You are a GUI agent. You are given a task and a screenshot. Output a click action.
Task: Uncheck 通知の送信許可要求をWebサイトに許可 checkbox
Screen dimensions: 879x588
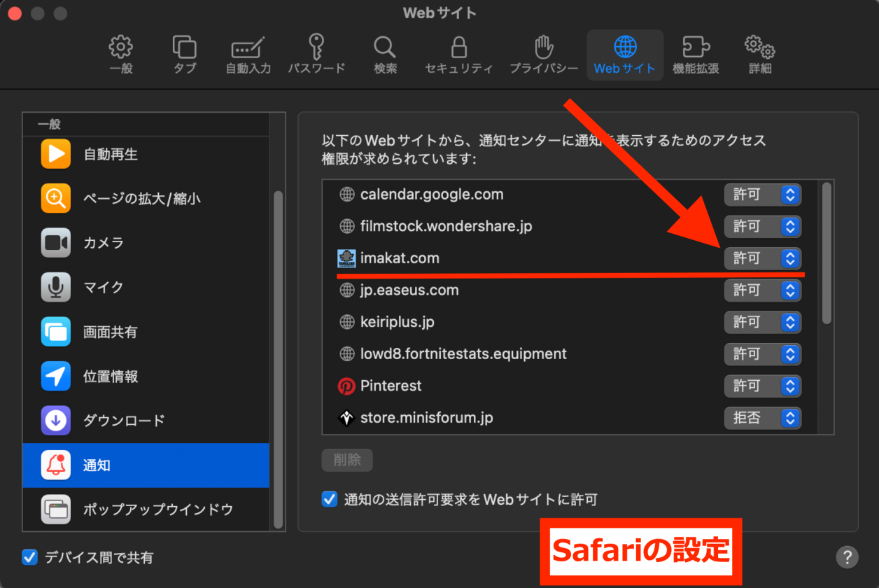(330, 500)
